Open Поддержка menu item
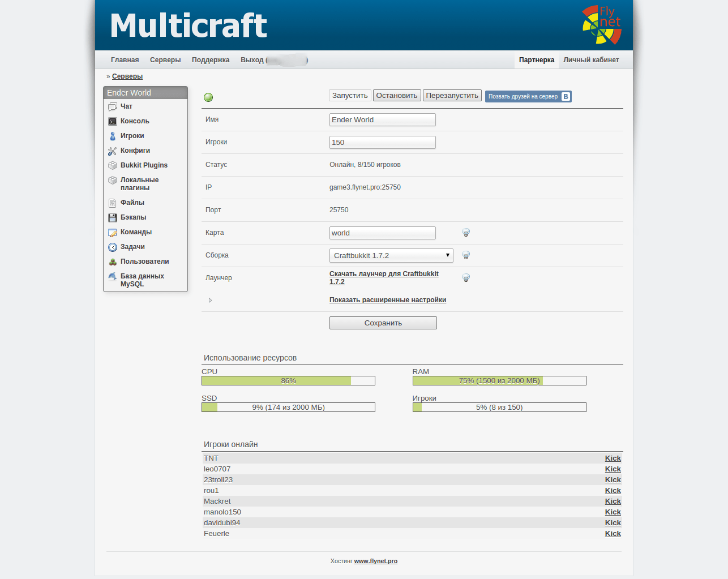The height and width of the screenshot is (579, 728). click(x=211, y=60)
